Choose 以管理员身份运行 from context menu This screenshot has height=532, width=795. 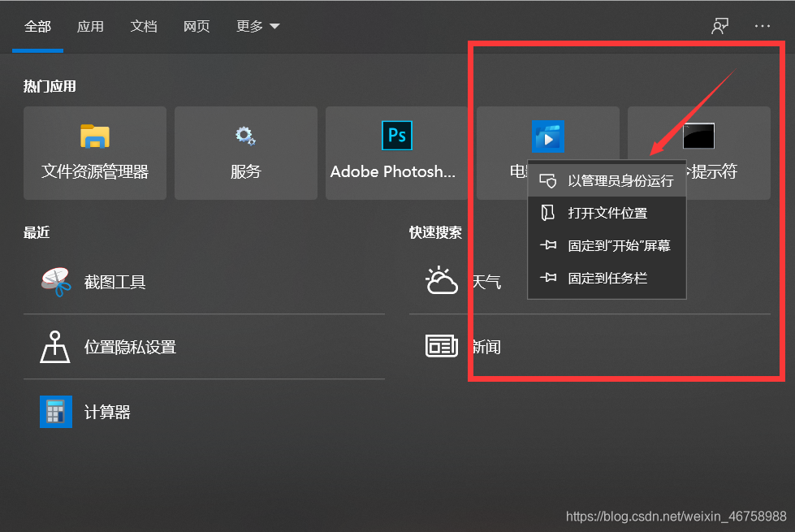(x=607, y=181)
